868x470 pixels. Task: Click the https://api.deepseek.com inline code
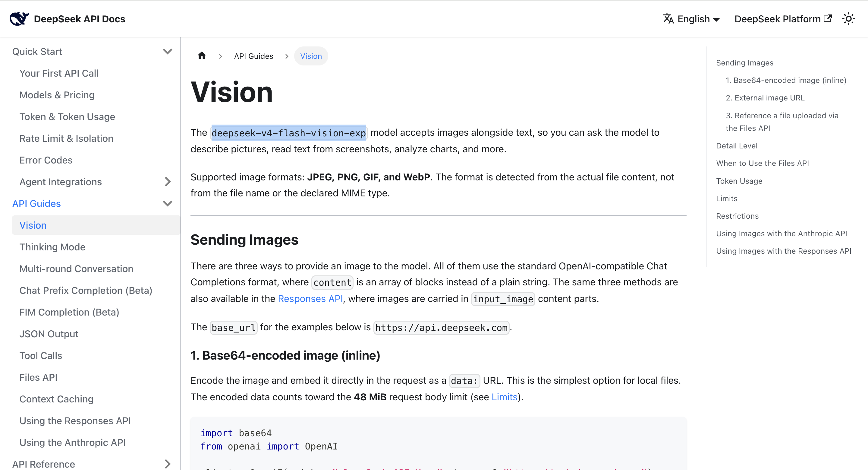(x=441, y=328)
